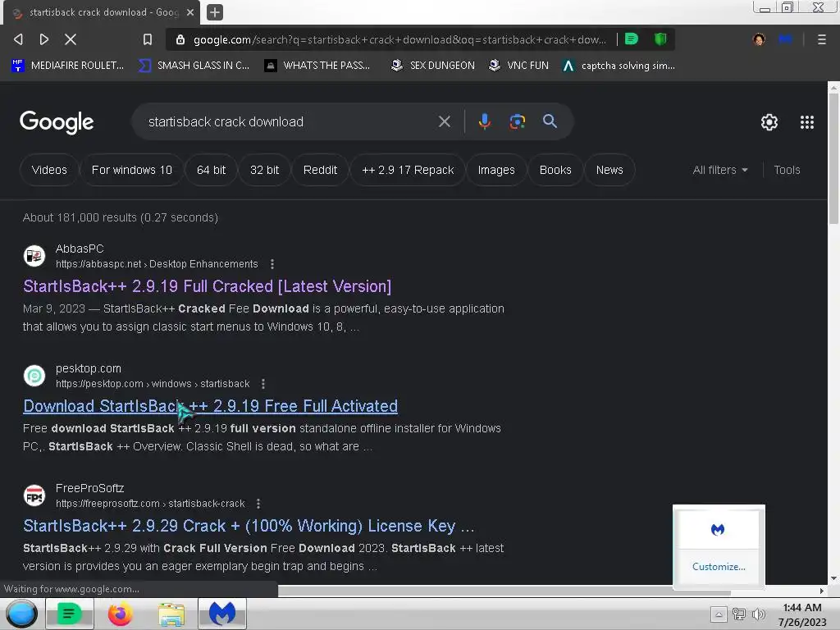Viewport: 840px width, 630px height.
Task: Open a new tab with the plus button
Action: tap(214, 11)
